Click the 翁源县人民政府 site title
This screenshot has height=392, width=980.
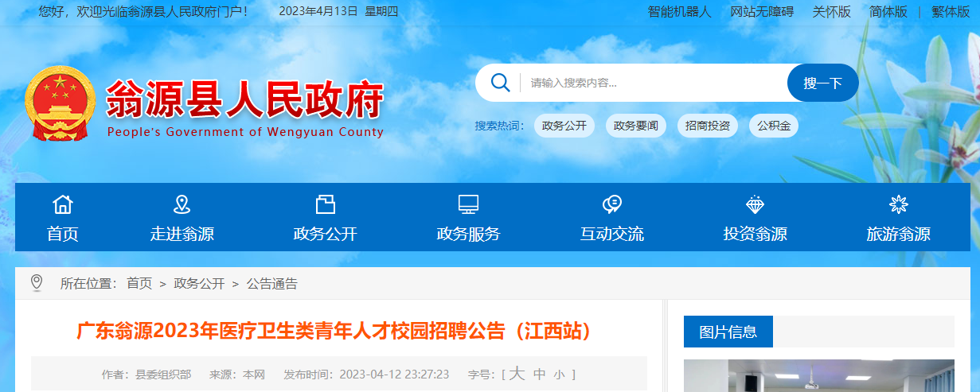pos(245,100)
